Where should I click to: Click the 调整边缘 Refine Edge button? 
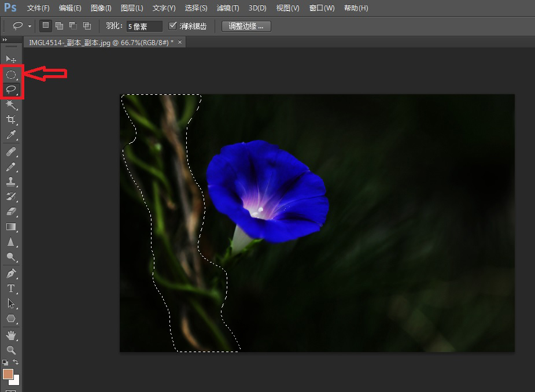tap(246, 26)
